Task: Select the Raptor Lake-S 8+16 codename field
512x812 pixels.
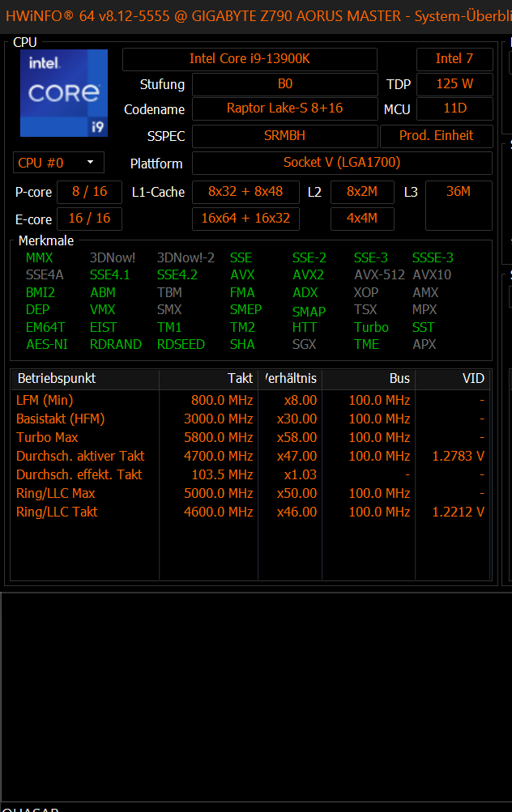Action: tap(285, 108)
